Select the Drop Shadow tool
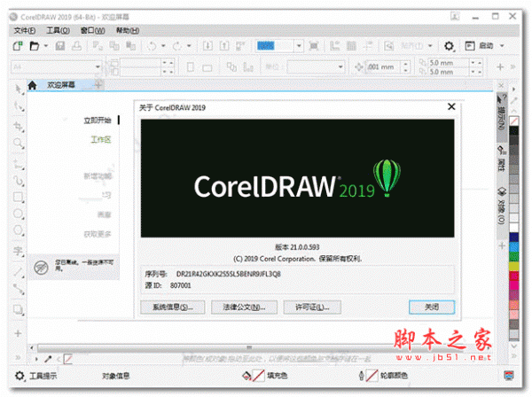The width and height of the screenshot is (532, 397). coord(19,309)
